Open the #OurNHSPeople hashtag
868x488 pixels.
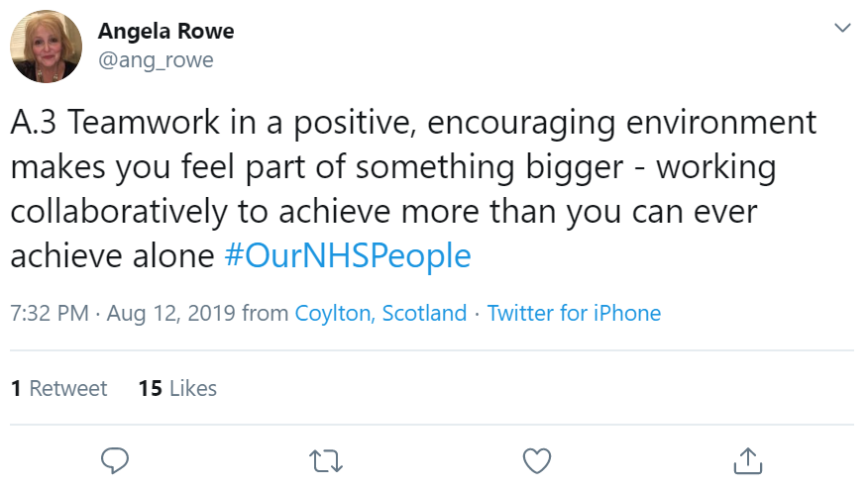click(x=347, y=256)
